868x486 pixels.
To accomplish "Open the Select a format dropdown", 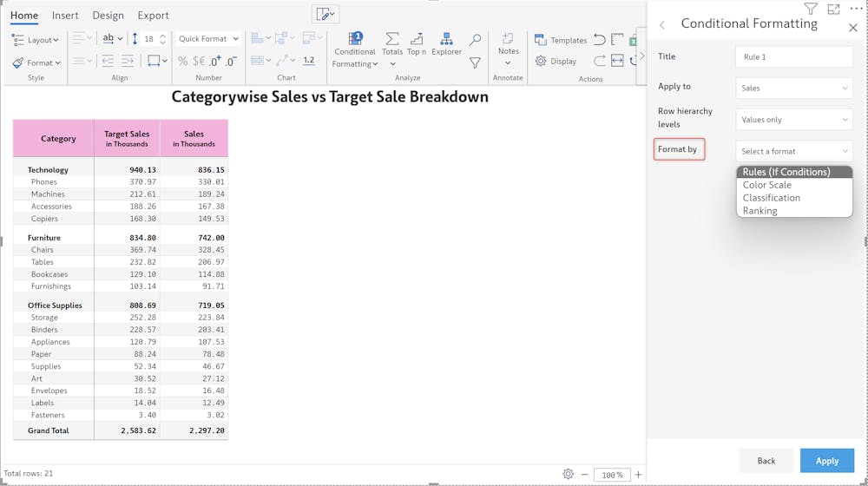I will (x=794, y=151).
